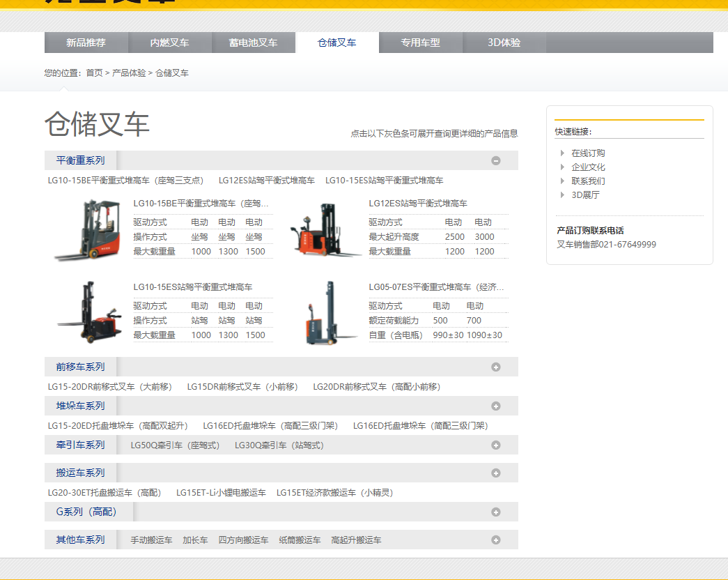This screenshot has height=580, width=728.
Task: Open the 联系我们 quick link
Action: pos(588,181)
